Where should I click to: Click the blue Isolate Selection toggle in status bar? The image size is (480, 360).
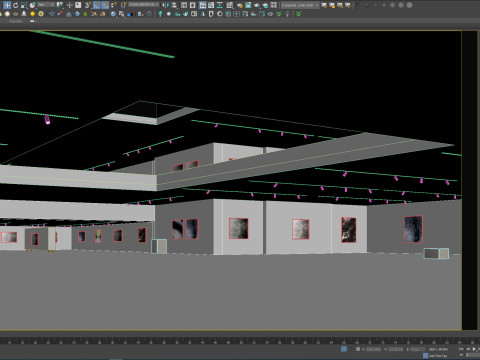[344, 349]
